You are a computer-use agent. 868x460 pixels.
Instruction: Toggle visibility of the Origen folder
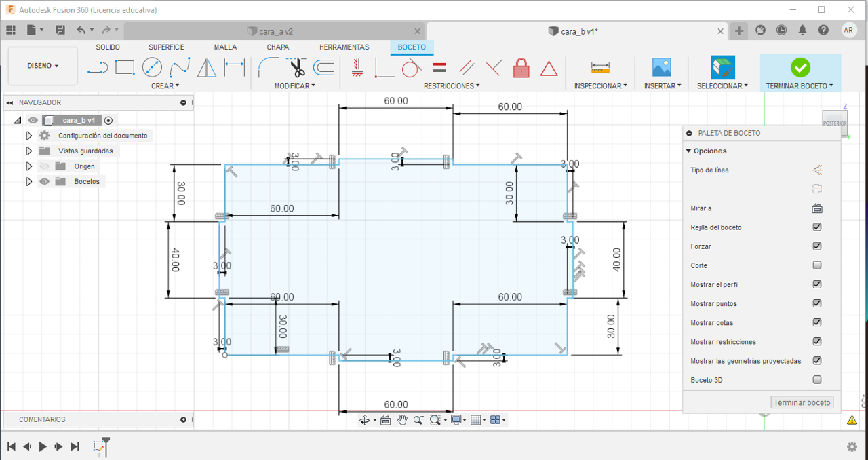tap(45, 166)
